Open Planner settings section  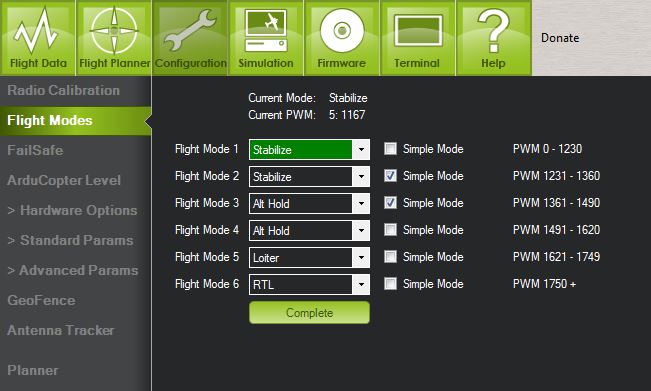[33, 370]
